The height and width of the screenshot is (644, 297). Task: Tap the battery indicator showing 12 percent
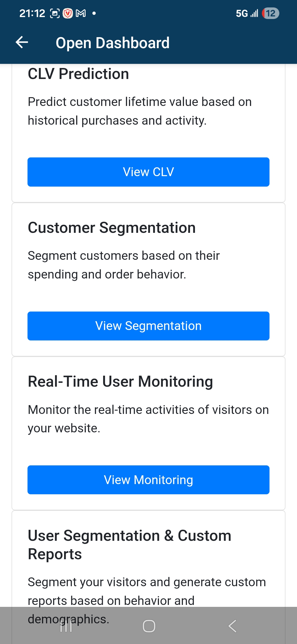click(270, 13)
